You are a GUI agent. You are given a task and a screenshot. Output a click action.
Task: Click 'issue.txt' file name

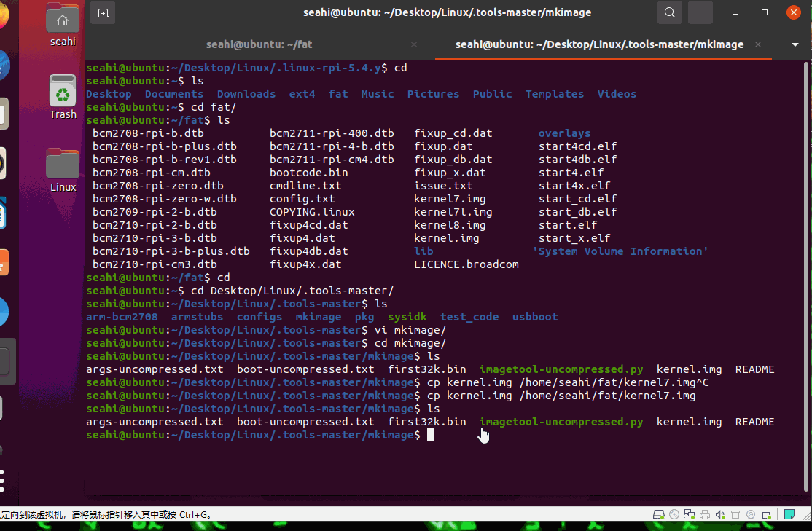point(443,185)
